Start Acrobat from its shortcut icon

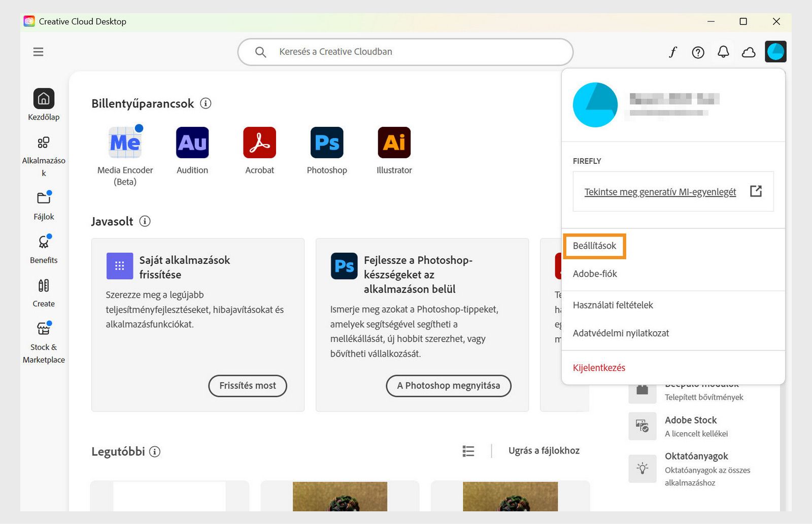[x=259, y=144]
